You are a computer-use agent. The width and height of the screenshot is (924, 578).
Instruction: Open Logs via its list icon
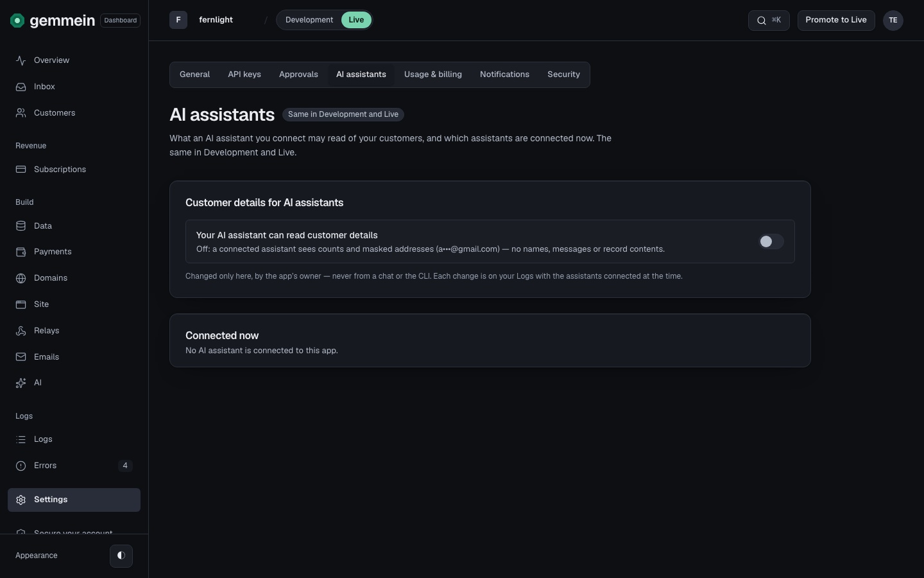tap(21, 439)
